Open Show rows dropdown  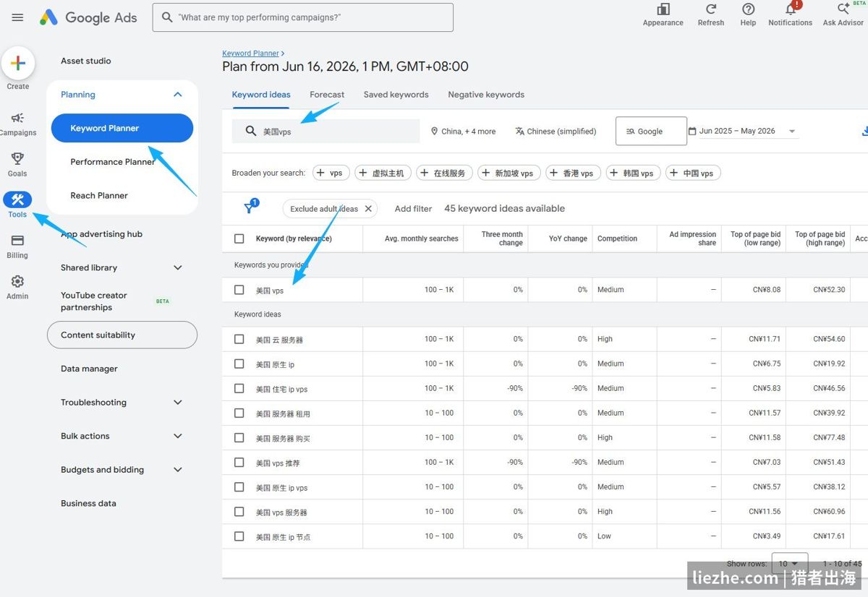coord(789,564)
